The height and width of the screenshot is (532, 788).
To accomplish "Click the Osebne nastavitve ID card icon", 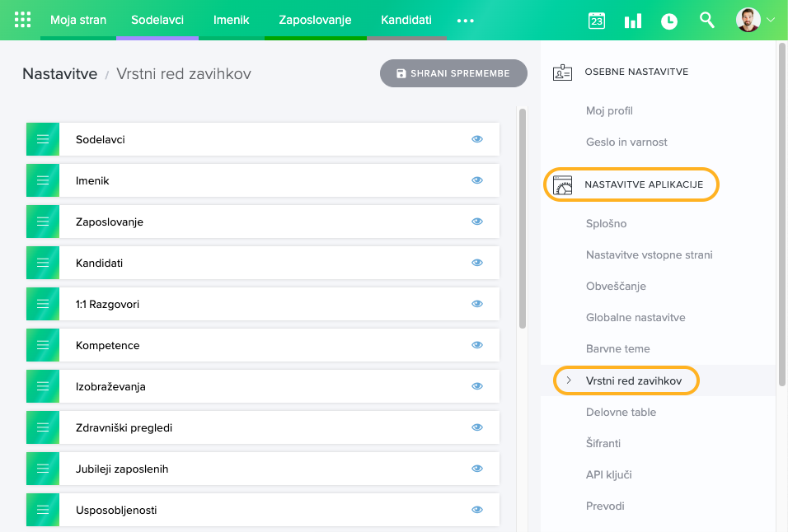I will click(x=562, y=72).
